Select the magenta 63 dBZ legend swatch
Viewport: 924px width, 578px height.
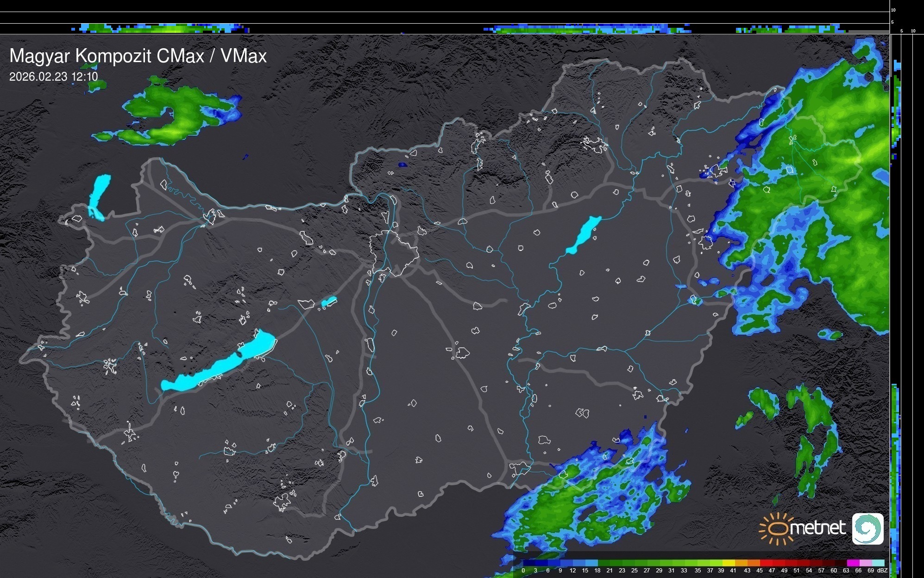(852, 564)
